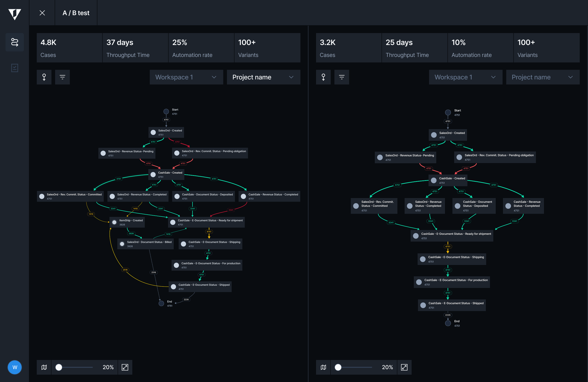Click the pin icon in left panel
Image resolution: width=588 pixels, height=382 pixels.
tap(44, 77)
